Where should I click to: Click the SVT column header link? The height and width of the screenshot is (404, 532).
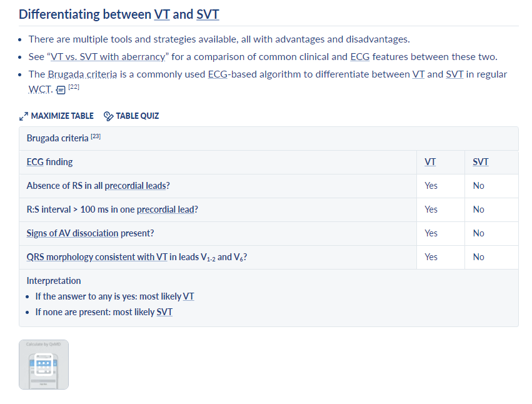(481, 162)
